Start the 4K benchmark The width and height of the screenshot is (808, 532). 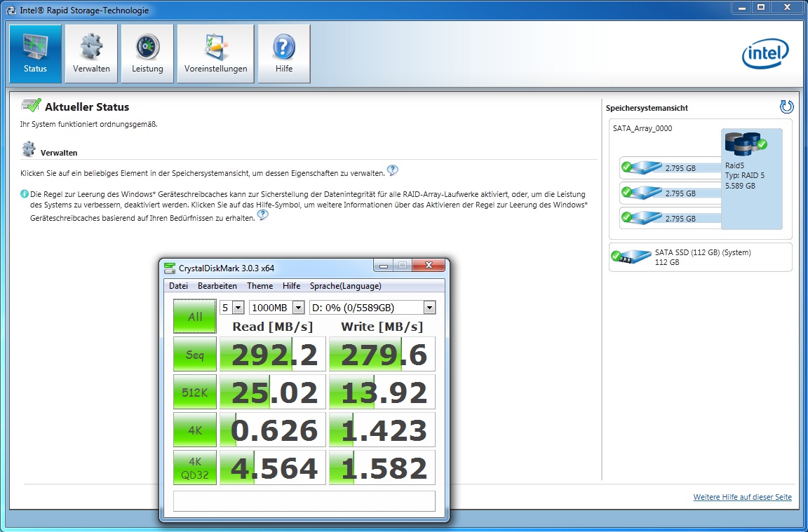[x=195, y=430]
